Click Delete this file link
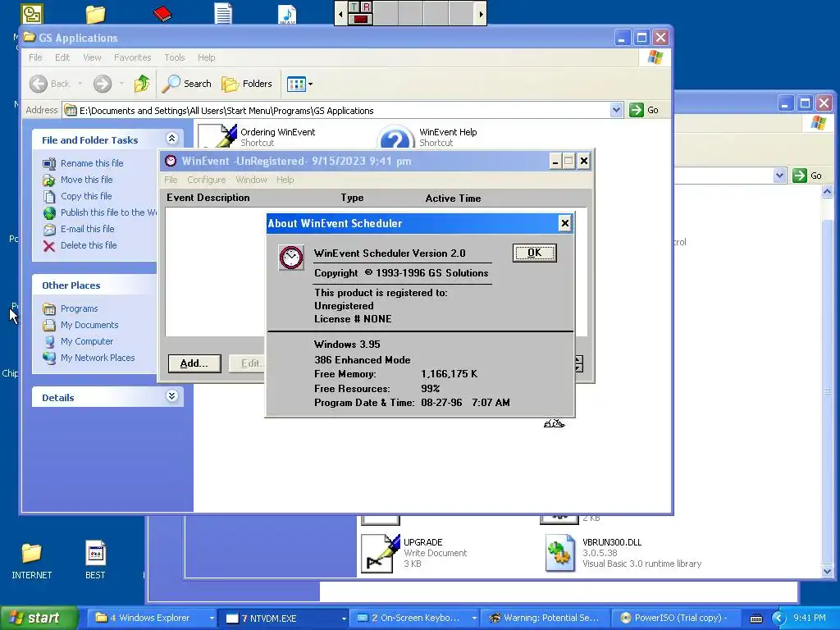840x630 pixels. (x=89, y=244)
